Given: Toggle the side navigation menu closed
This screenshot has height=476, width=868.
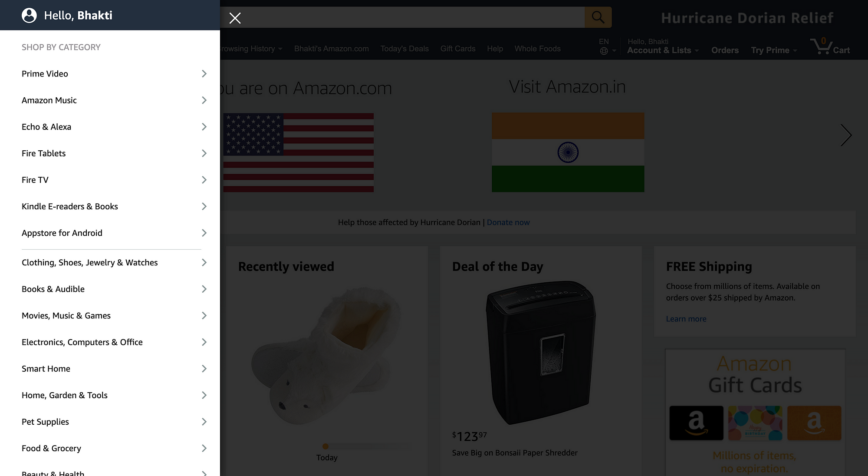Looking at the screenshot, I should click(234, 17).
